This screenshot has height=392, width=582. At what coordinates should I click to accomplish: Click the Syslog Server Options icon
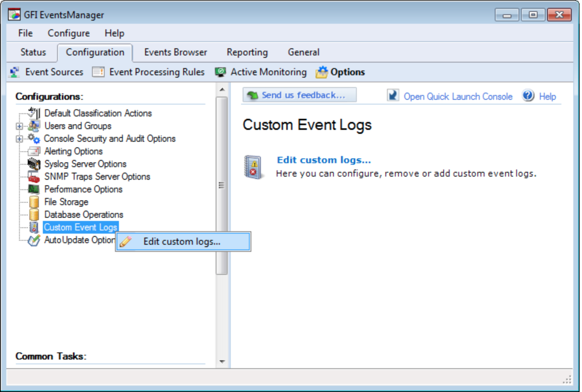(34, 164)
